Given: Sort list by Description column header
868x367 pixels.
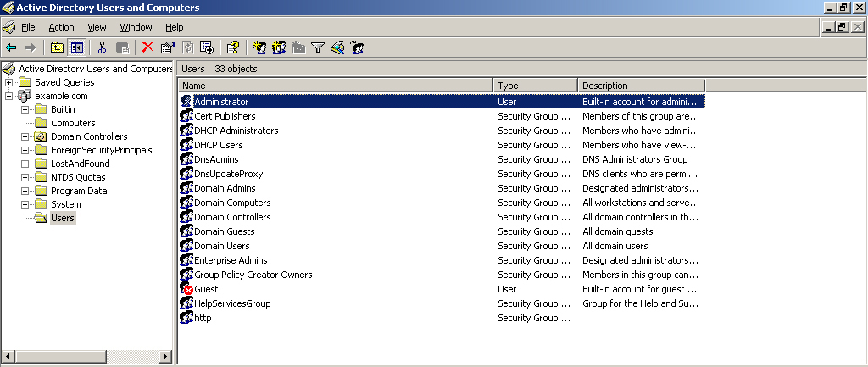Looking at the screenshot, I should click(641, 86).
